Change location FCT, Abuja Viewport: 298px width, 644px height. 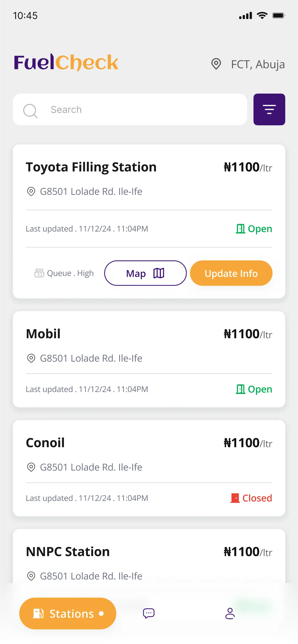[x=258, y=64]
